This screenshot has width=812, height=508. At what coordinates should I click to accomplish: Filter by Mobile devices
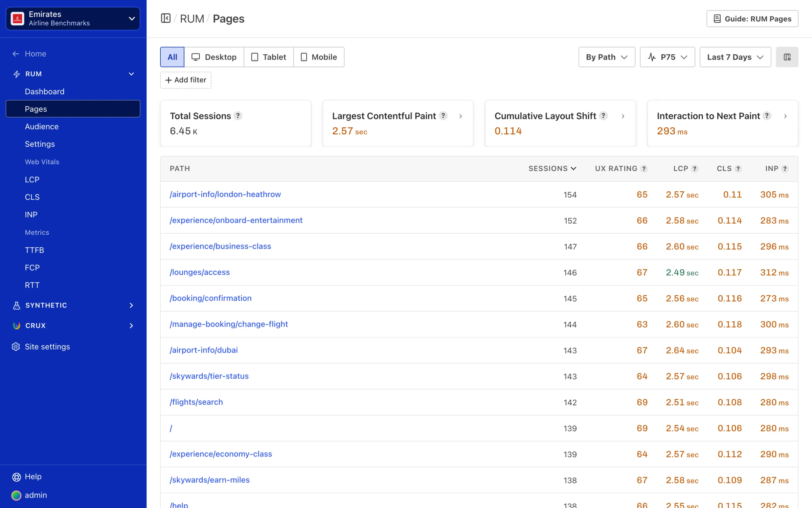tap(319, 57)
